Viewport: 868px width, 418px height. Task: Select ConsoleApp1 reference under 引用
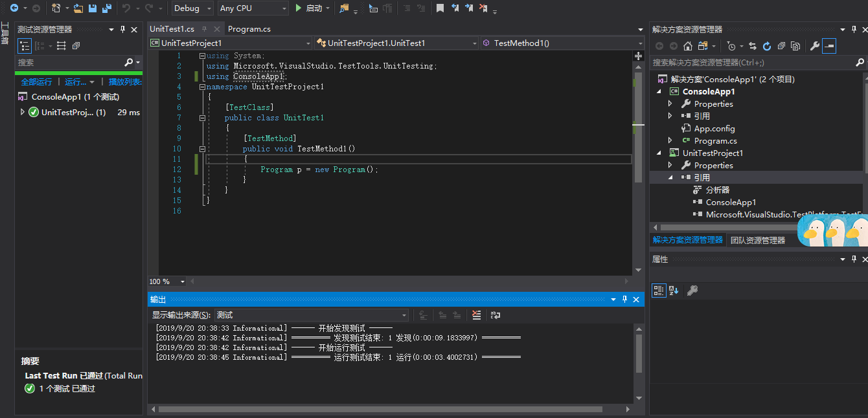(731, 203)
